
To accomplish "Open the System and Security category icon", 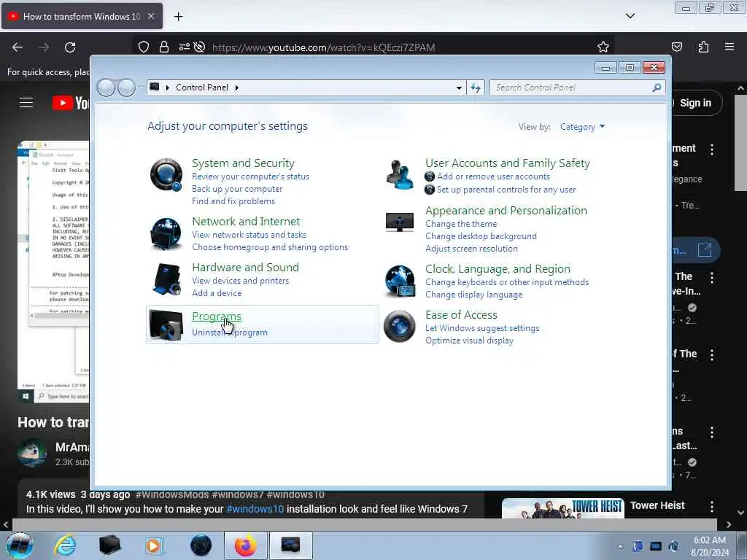I will [x=166, y=175].
